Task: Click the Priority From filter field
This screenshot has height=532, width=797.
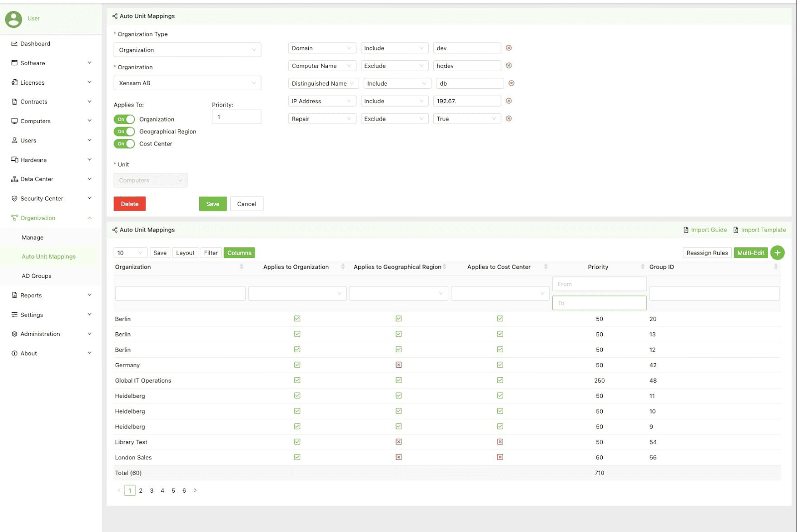Action: point(599,284)
